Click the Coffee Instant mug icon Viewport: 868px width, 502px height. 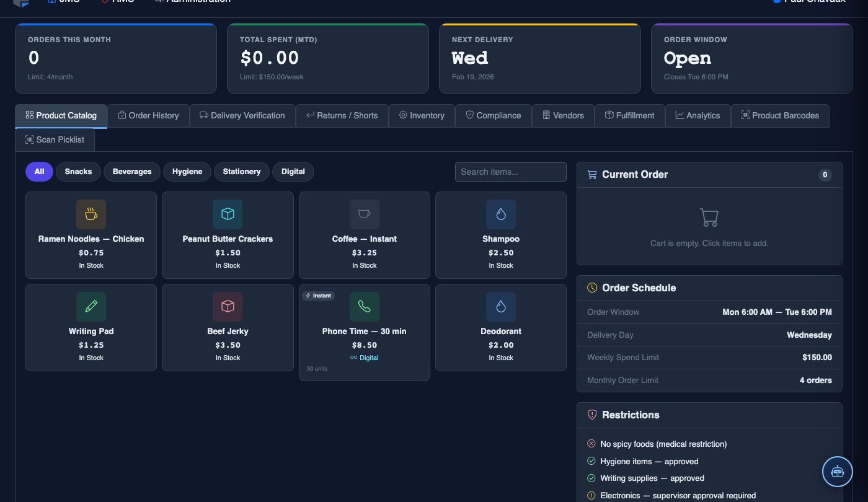click(365, 214)
